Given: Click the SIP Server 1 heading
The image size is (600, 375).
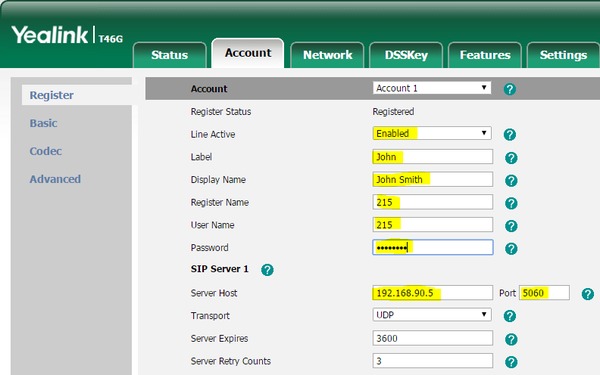Looking at the screenshot, I should (220, 269).
